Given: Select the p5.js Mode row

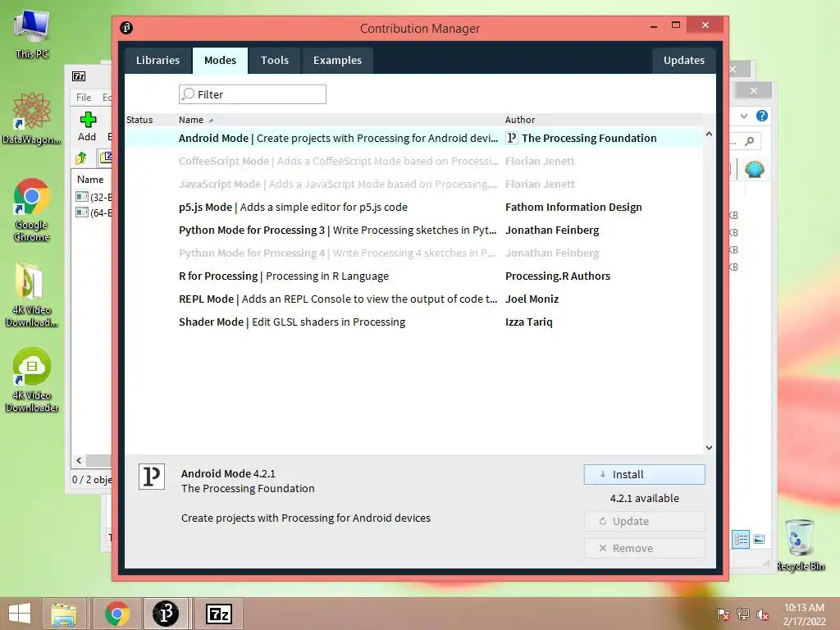Looking at the screenshot, I should click(x=413, y=208).
